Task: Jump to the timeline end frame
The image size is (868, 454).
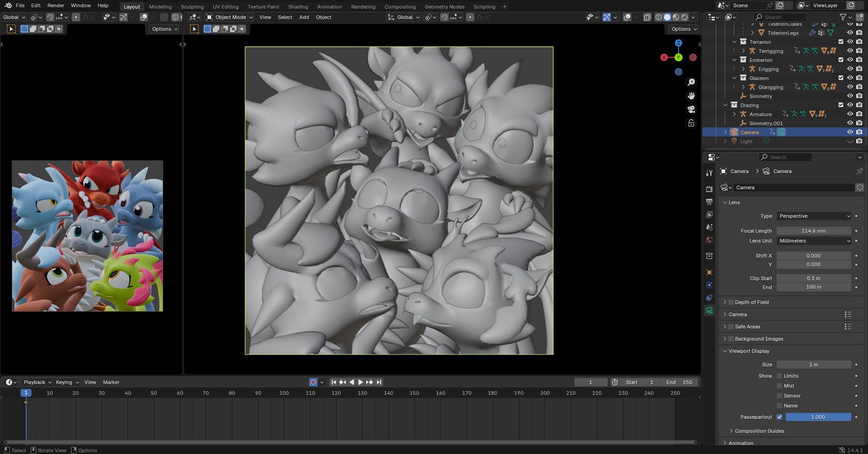Action: click(x=379, y=382)
